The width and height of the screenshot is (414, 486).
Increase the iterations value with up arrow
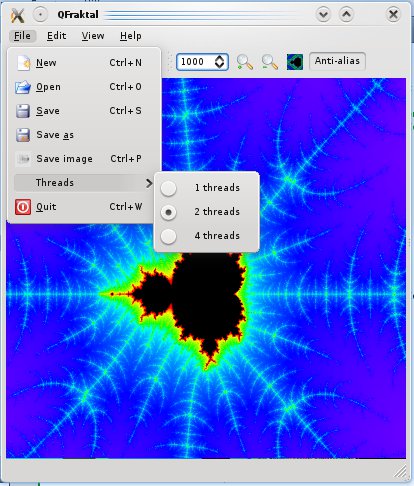coord(219,58)
